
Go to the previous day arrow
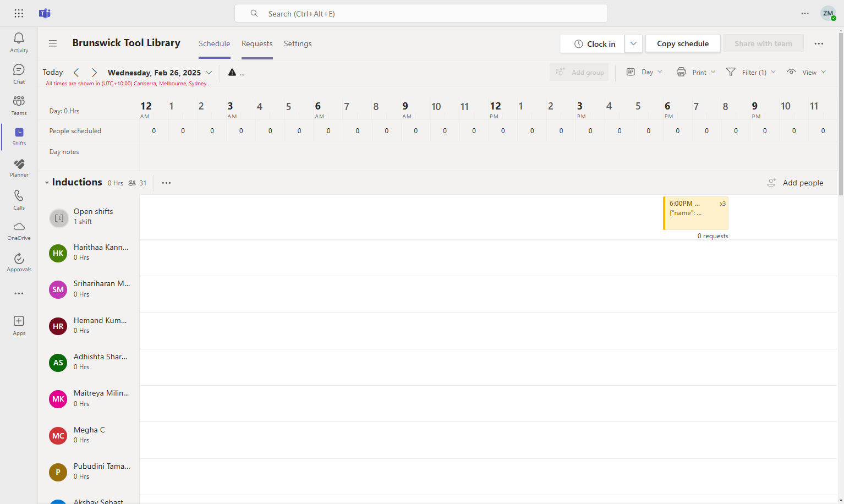[76, 72]
